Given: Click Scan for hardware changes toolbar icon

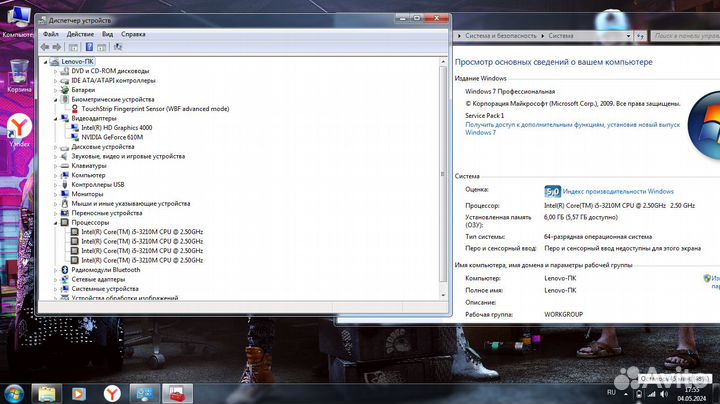Looking at the screenshot, I should click(118, 47).
